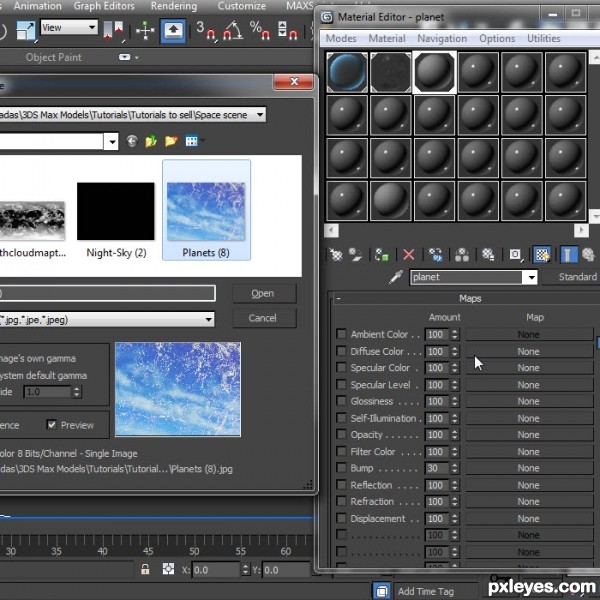Viewport: 600px width, 600px height.
Task: Click Put to Library icon
Action: pyautogui.click(x=488, y=254)
